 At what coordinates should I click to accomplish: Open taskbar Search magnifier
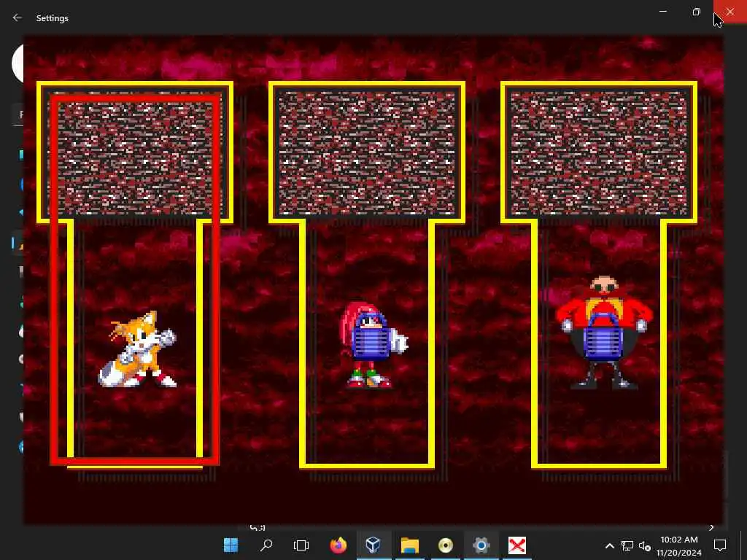pyautogui.click(x=266, y=545)
